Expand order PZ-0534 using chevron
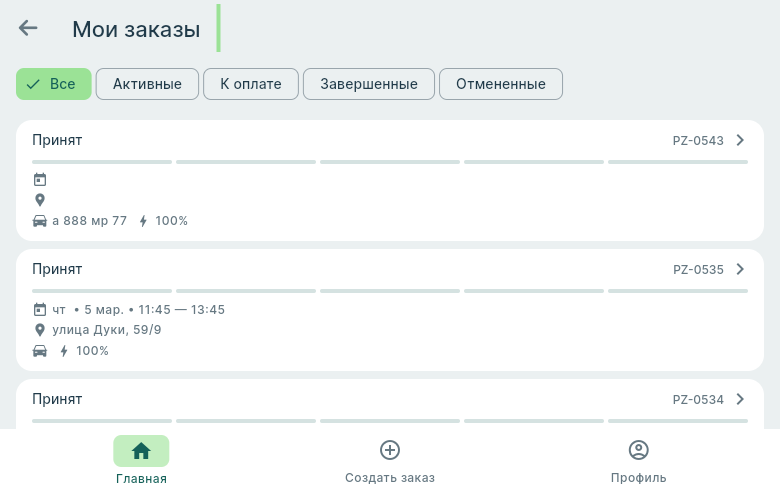This screenshot has height=493, width=780. [740, 399]
